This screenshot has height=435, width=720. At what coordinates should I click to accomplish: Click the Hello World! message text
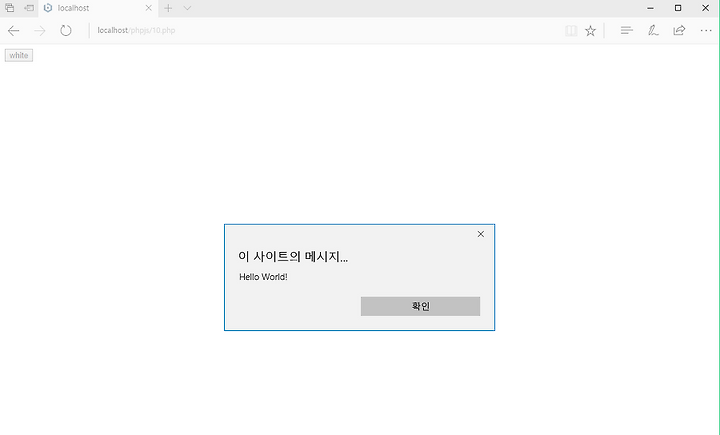click(263, 277)
